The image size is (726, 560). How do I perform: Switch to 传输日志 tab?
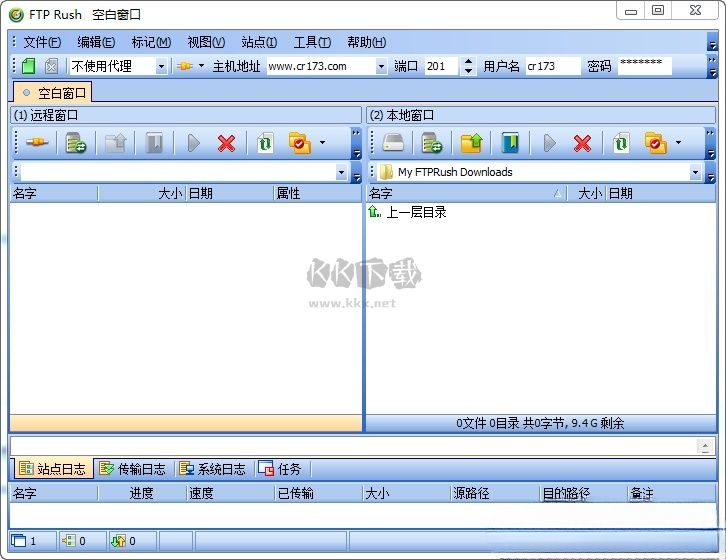tap(133, 469)
